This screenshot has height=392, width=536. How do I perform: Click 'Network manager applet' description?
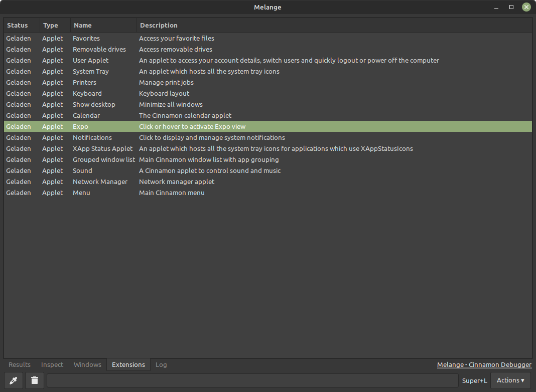[176, 182]
